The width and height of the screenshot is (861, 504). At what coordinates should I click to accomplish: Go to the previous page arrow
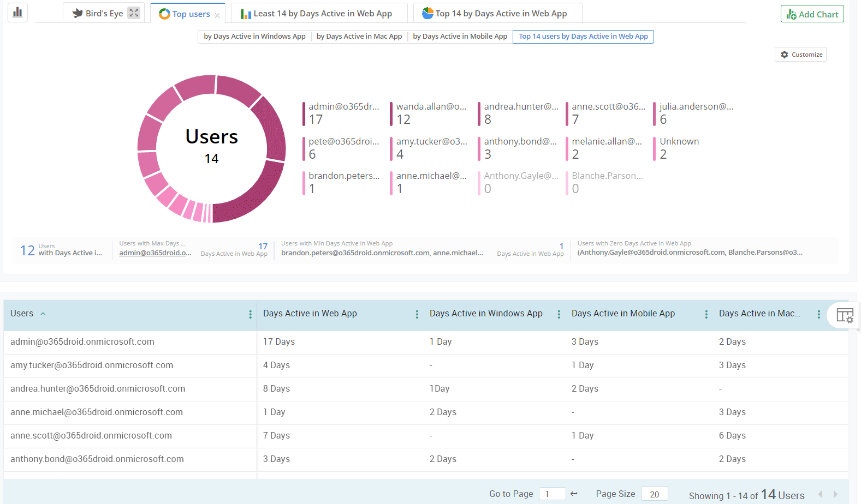(x=820, y=494)
